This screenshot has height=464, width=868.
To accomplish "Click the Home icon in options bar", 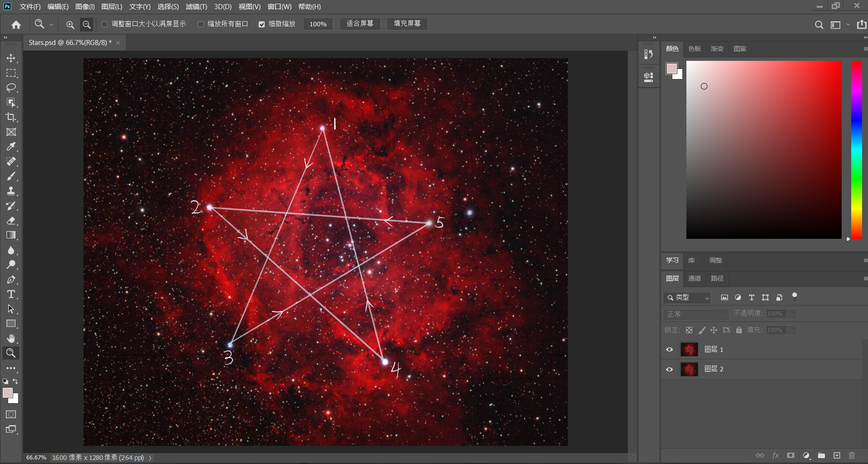I will pos(16,25).
